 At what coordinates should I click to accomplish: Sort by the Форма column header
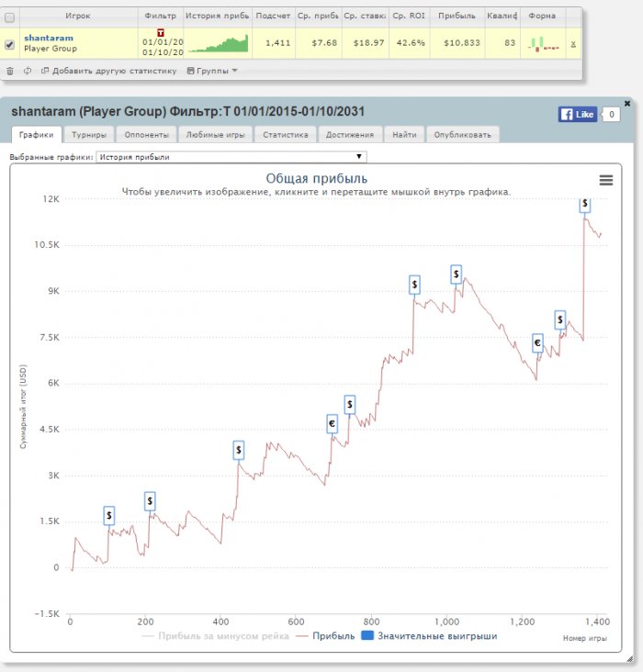tap(542, 16)
